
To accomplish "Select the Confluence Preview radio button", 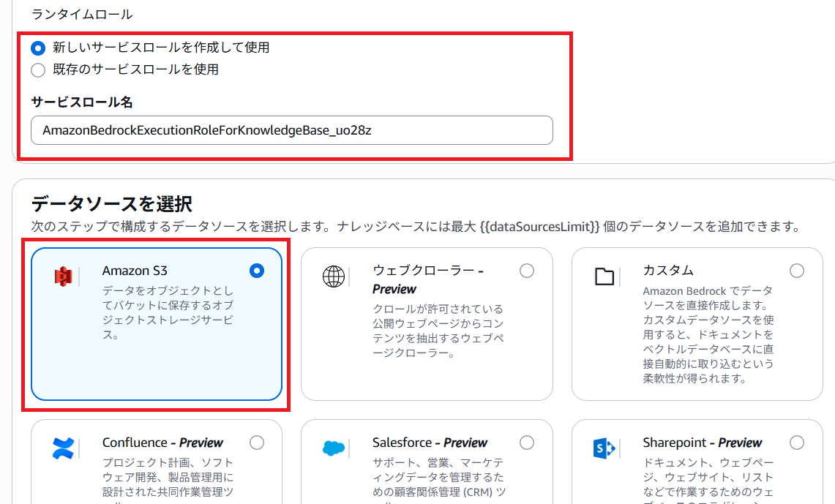I will point(256,443).
